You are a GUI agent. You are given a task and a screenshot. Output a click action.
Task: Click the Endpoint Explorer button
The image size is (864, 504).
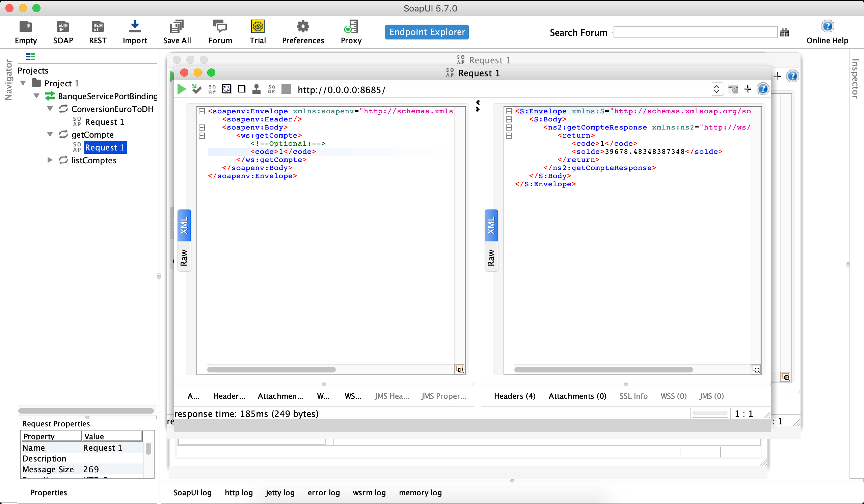coord(427,32)
